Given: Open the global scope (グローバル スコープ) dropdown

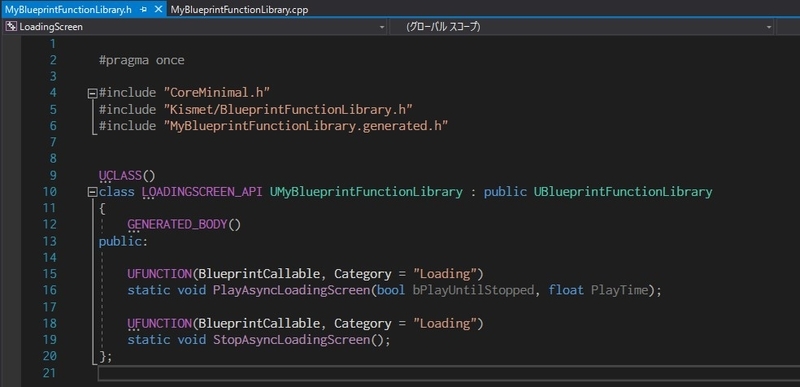Looking at the screenshot, I should [769, 27].
